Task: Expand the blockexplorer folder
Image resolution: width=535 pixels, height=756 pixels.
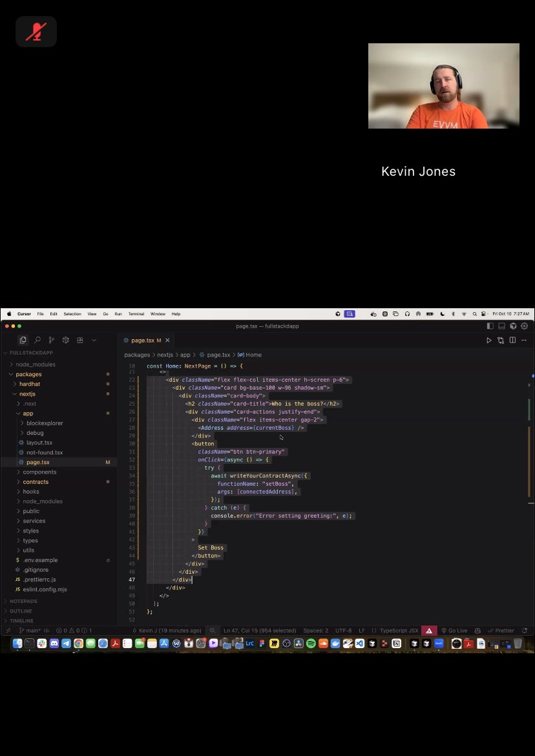Action: click(x=45, y=423)
